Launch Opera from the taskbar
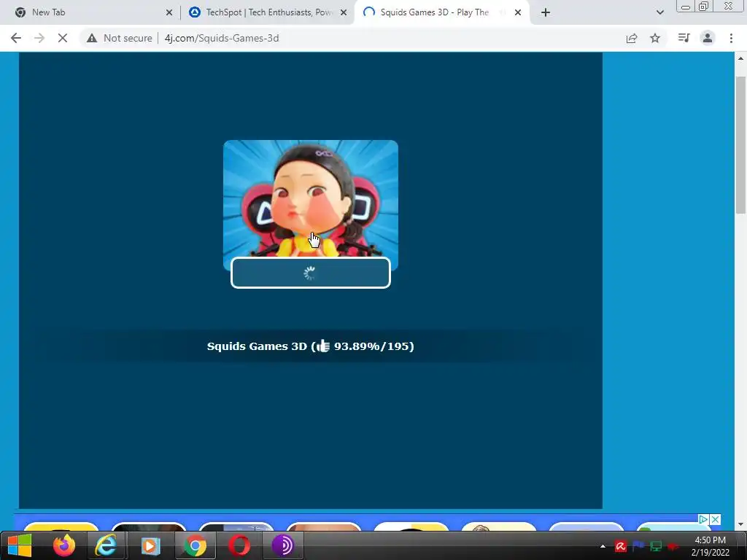 pos(239,545)
